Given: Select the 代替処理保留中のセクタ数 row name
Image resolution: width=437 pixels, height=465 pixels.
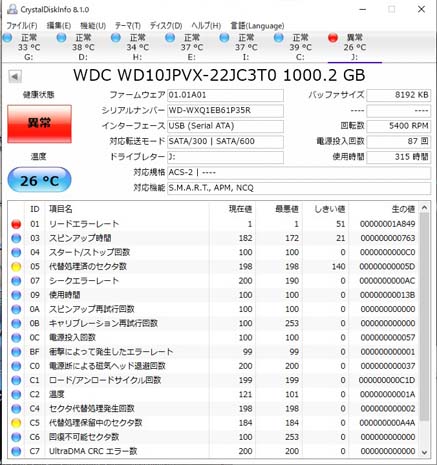Looking at the screenshot, I should tap(95, 423).
